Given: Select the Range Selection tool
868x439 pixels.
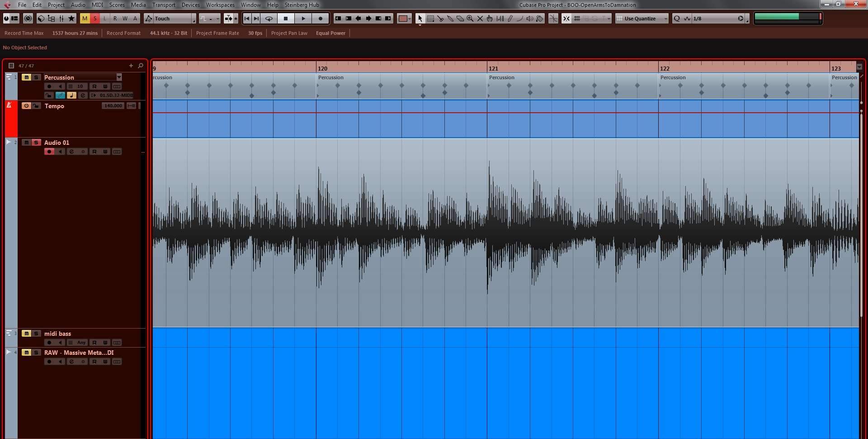Looking at the screenshot, I should (430, 19).
